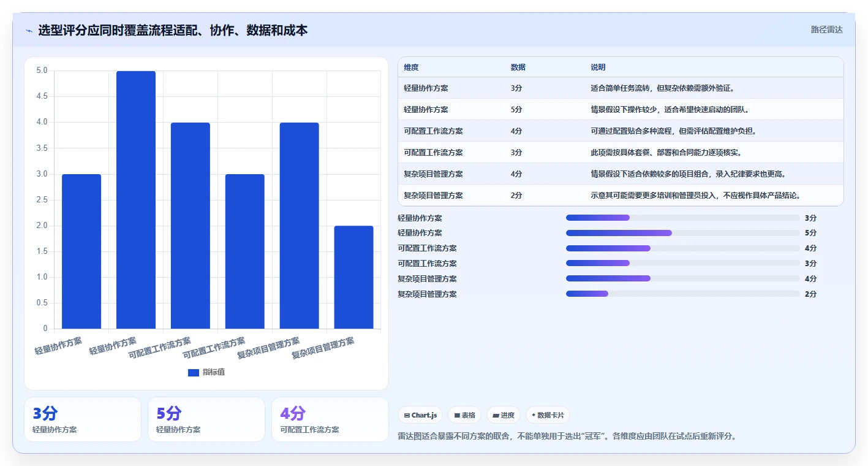
Task: Click the 2分 value beside the last progress bar
Action: coord(810,294)
